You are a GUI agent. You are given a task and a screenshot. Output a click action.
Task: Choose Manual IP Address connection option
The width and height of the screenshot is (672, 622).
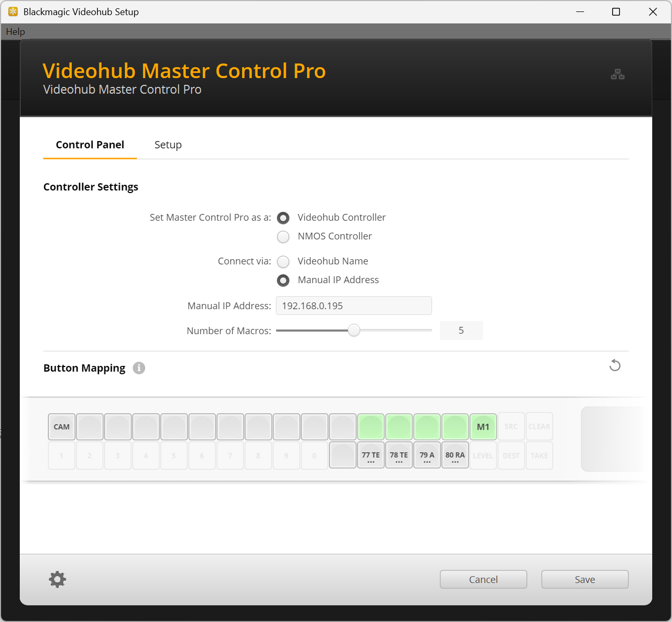pos(283,281)
